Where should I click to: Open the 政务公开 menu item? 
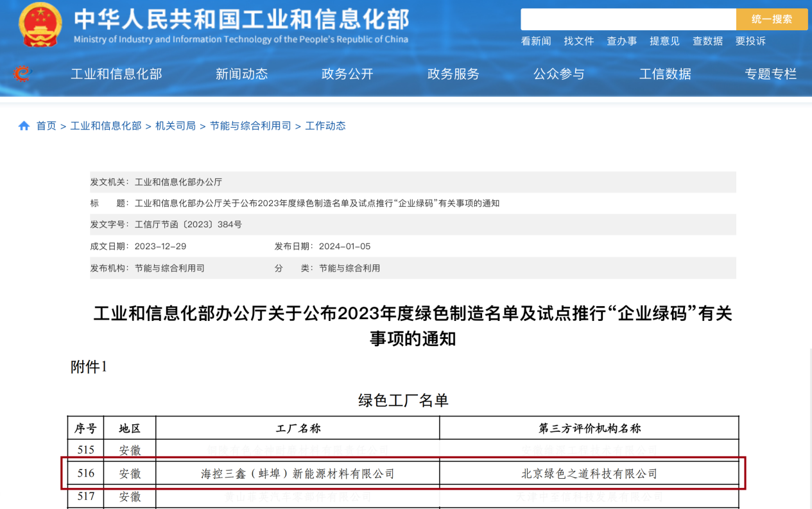pos(347,73)
